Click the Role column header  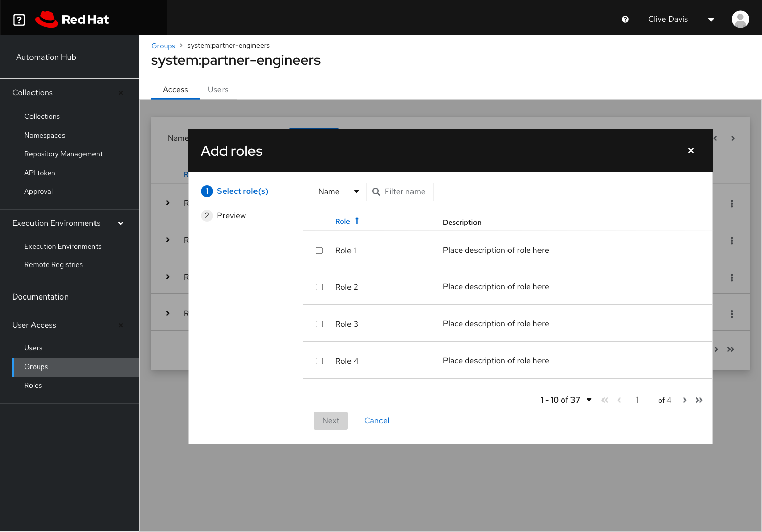coord(342,221)
